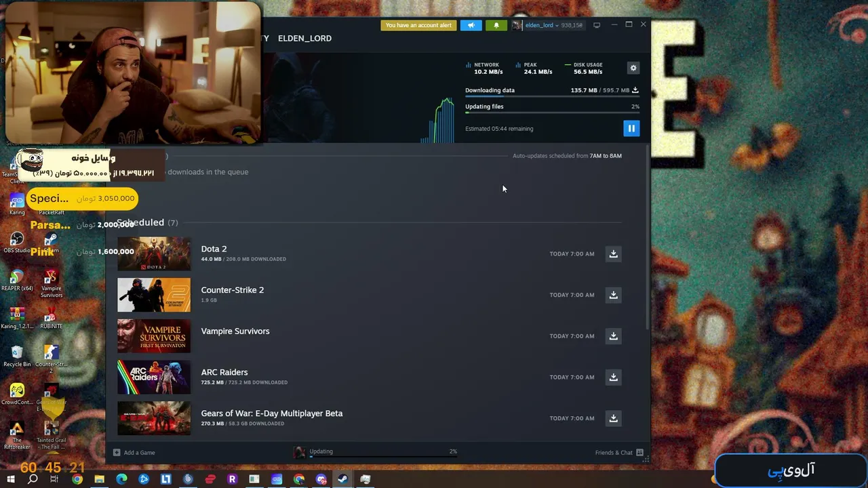Open Karing_1.2.1 archive on desktop

pos(17,319)
